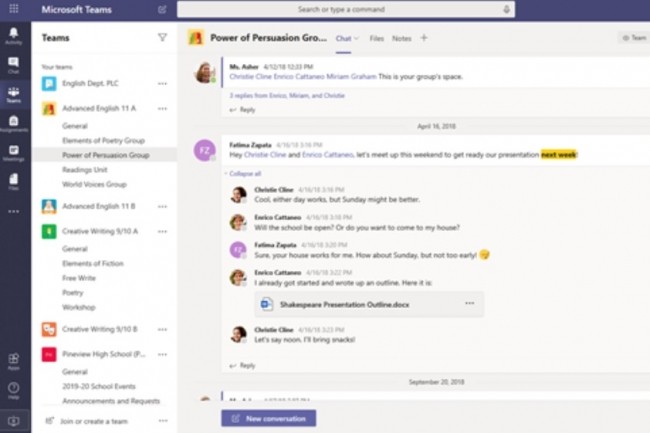Open the Advanced English 11 B team
Screen dimensions: 650x433
coord(99,206)
